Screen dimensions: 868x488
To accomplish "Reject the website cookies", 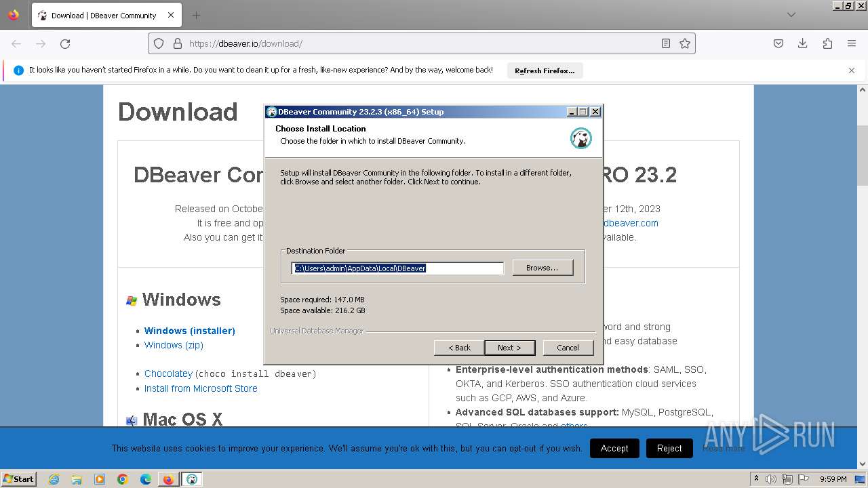I will click(669, 448).
